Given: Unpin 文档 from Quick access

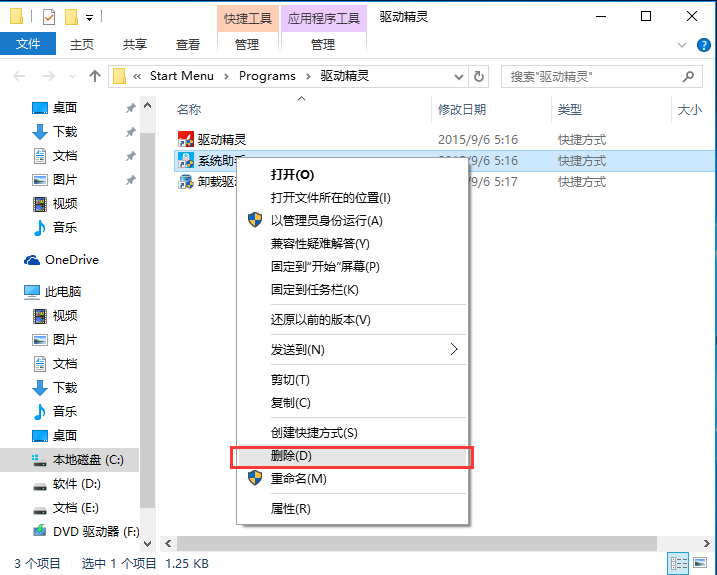Looking at the screenshot, I should click(x=131, y=156).
